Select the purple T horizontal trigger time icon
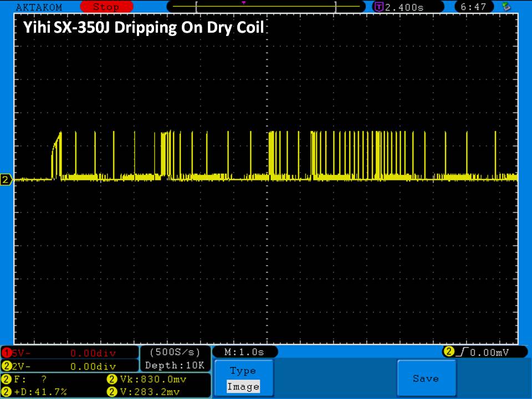The width and height of the screenshot is (532, 399). pyautogui.click(x=379, y=7)
